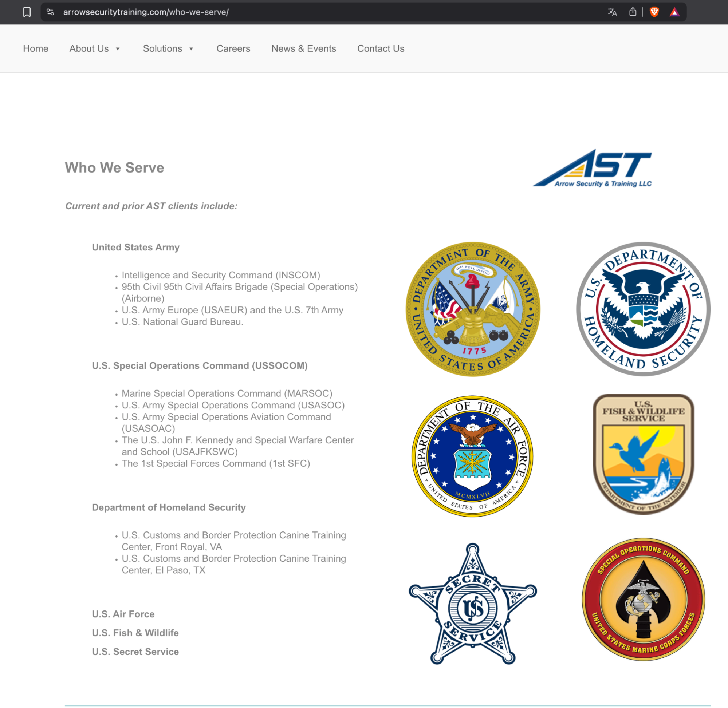
Task: Expand the Solutions dropdown arrow
Action: tap(191, 49)
